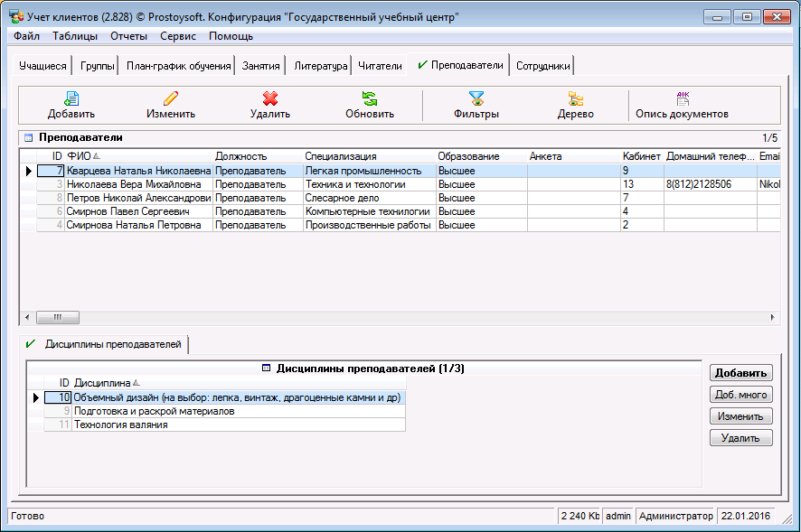The width and height of the screenshot is (801, 532).
Task: Select discipline Технология валяния row
Action: point(120,425)
